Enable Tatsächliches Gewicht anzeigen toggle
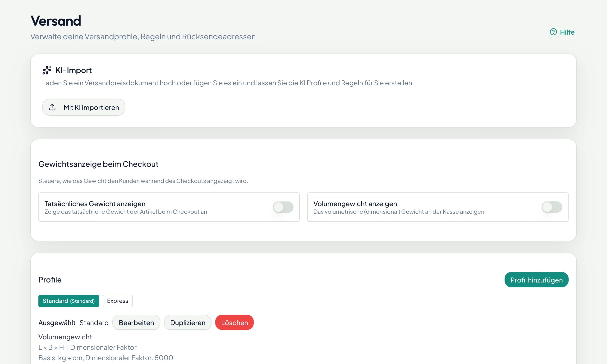The height and width of the screenshot is (364, 607). (x=283, y=207)
